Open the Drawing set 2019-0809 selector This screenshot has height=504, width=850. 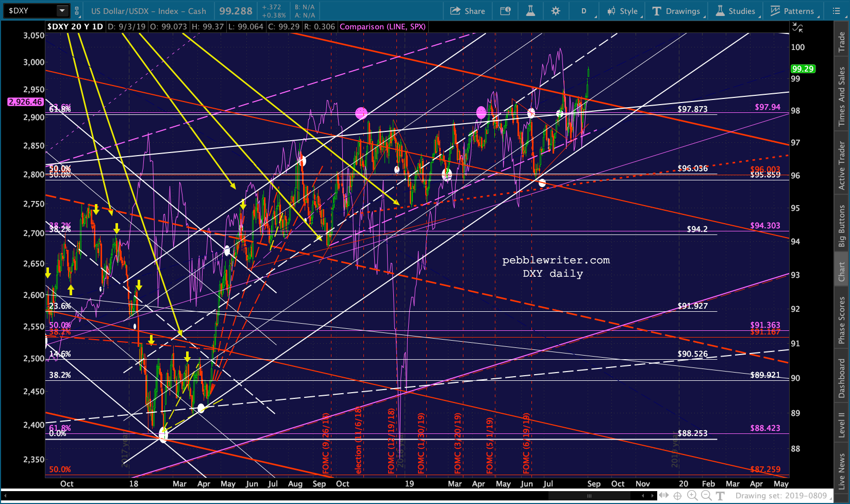(x=781, y=496)
